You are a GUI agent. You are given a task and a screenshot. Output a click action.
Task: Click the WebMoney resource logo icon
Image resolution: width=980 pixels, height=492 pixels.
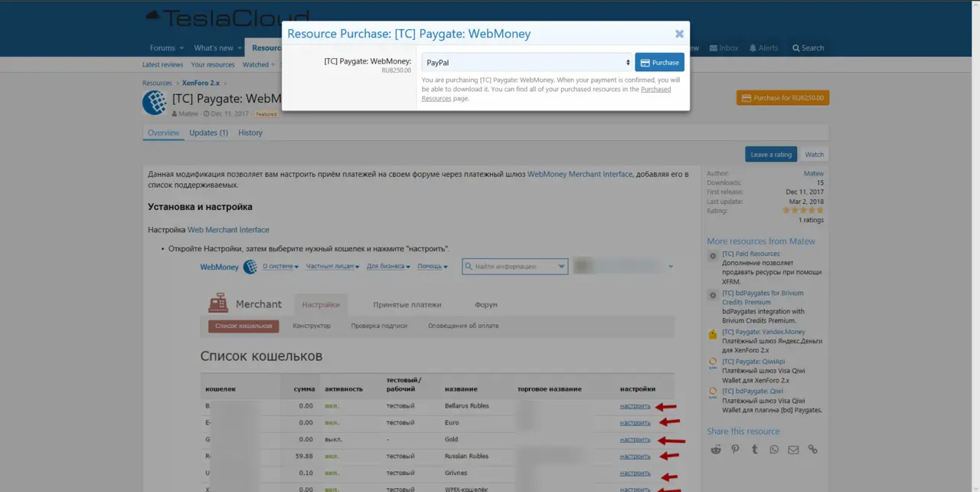(x=155, y=103)
